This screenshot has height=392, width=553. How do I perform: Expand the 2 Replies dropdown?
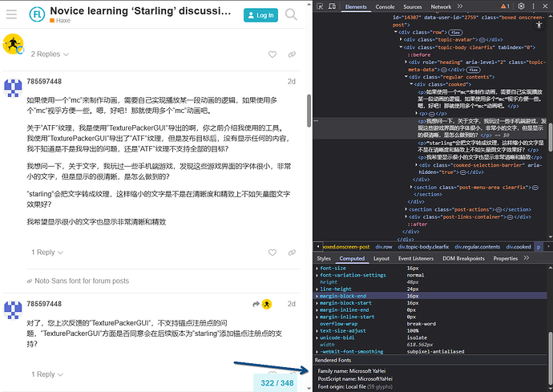point(50,55)
